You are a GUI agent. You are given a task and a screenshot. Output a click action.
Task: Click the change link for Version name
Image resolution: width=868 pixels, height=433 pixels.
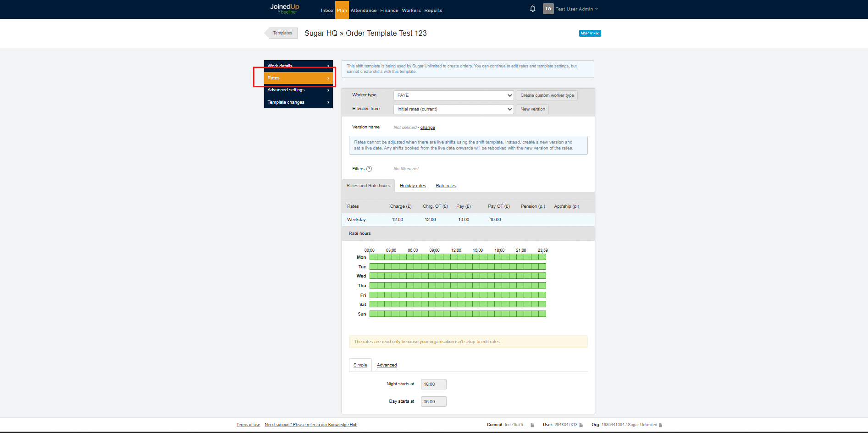point(427,128)
